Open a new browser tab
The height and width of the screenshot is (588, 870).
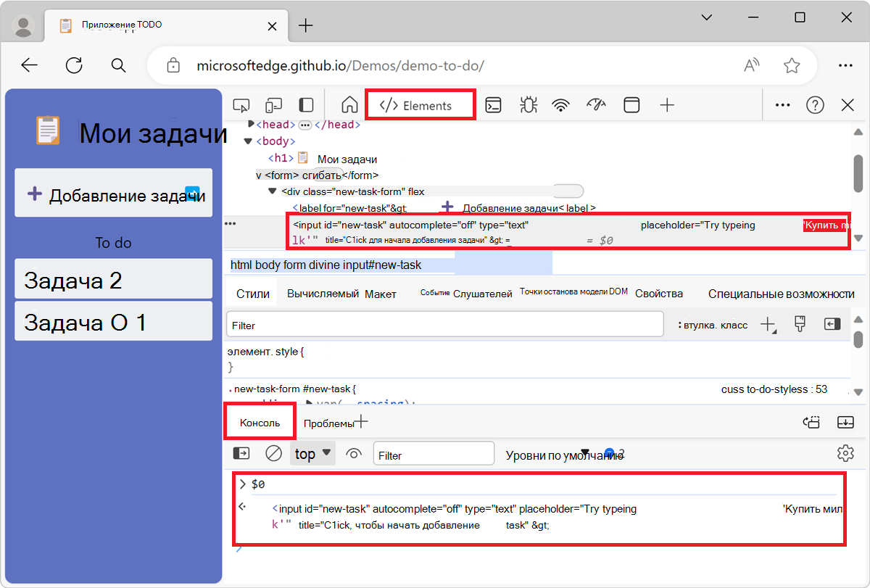pyautogui.click(x=306, y=25)
